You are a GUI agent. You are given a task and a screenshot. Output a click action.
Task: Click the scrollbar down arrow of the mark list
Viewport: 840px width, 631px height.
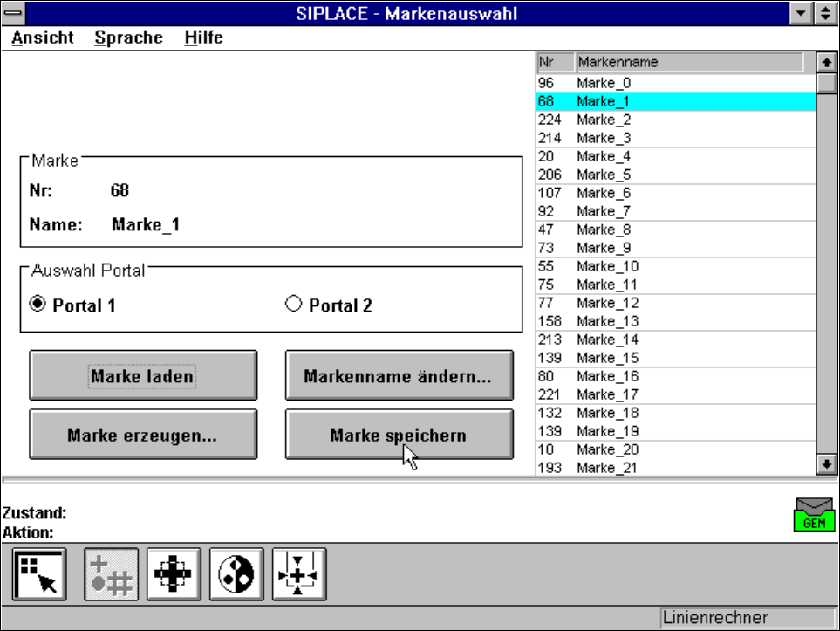827,464
